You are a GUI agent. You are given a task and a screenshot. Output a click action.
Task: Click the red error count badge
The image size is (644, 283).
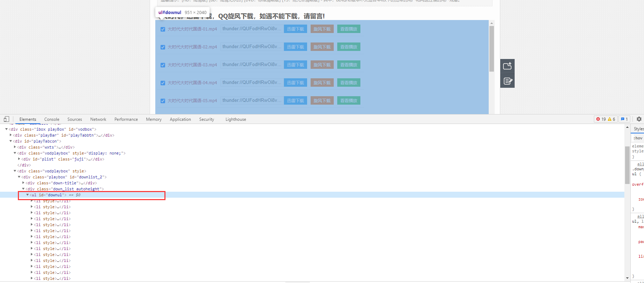[x=601, y=119]
